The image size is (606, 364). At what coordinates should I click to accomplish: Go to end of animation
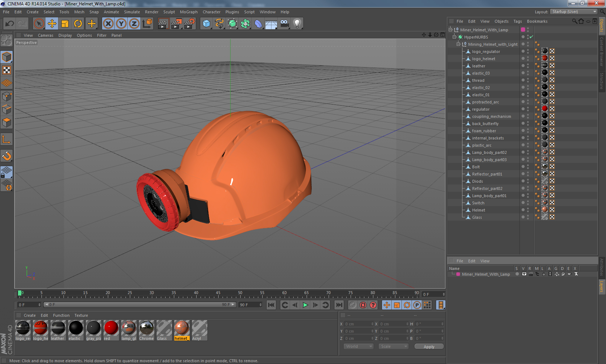(339, 305)
